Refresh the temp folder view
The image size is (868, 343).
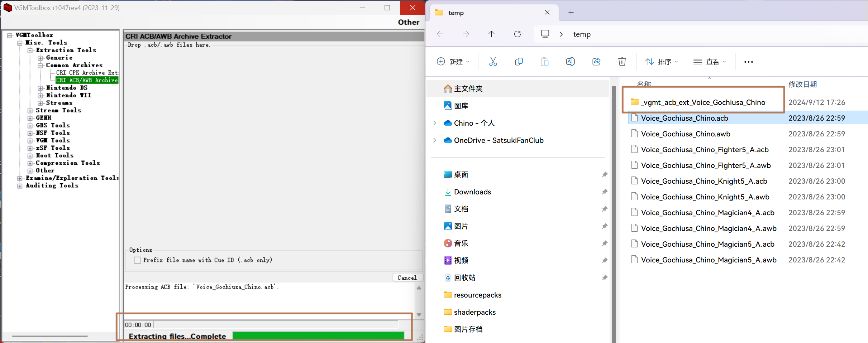click(517, 34)
